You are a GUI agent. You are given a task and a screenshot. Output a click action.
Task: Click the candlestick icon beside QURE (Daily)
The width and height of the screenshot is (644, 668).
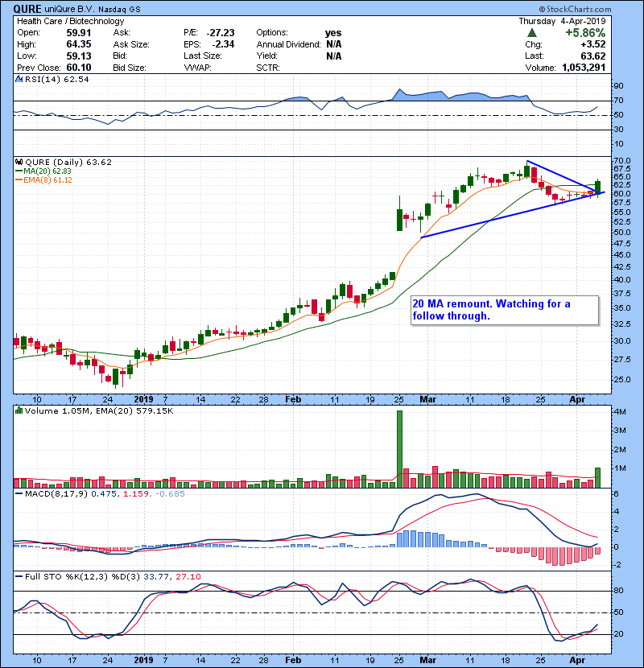coord(19,162)
